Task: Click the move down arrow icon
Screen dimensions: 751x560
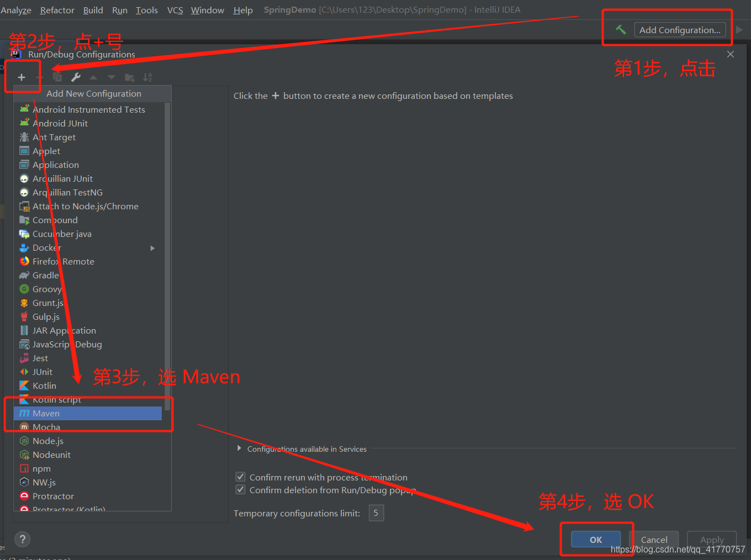Action: pos(112,77)
